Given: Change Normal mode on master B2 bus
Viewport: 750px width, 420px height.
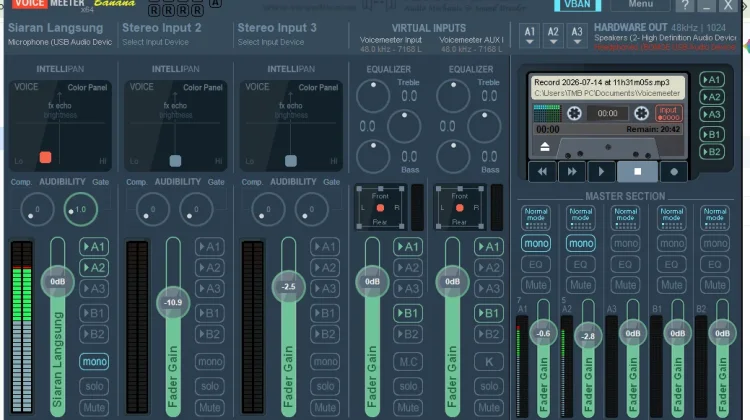Looking at the screenshot, I should click(x=715, y=218).
